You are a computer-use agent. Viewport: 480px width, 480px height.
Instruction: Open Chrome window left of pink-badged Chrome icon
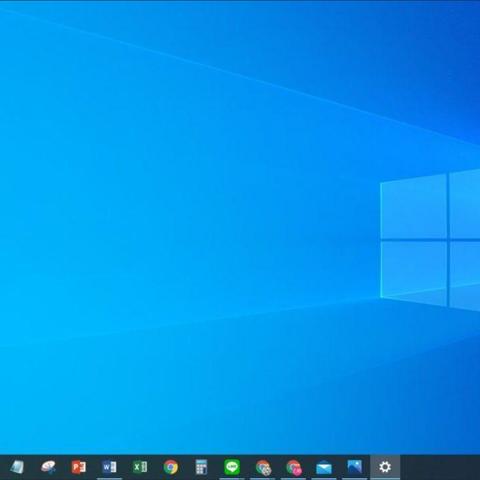[263, 467]
